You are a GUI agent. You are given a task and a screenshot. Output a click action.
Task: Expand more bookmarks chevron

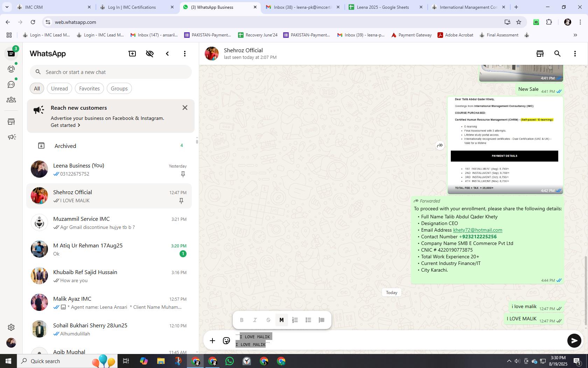[575, 35]
